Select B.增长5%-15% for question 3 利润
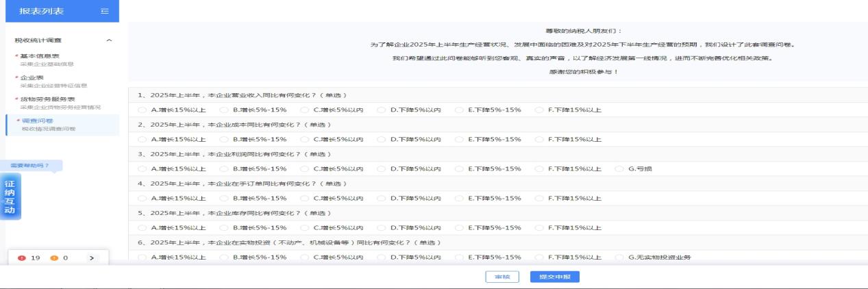This screenshot has width=868, height=289. pyautogui.click(x=223, y=168)
